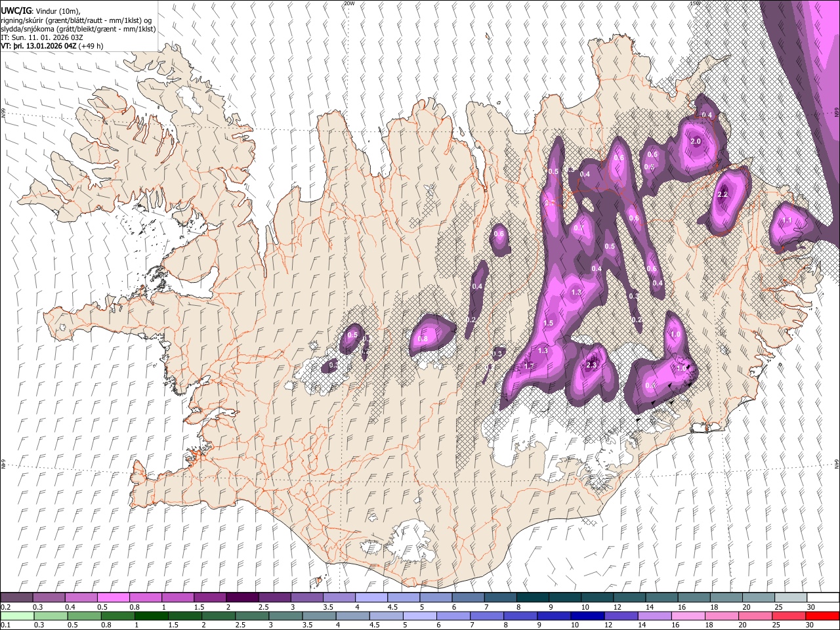Pick the white swatch after 30 in snow legend
Viewport: 840px width, 630px height.
tap(823, 598)
